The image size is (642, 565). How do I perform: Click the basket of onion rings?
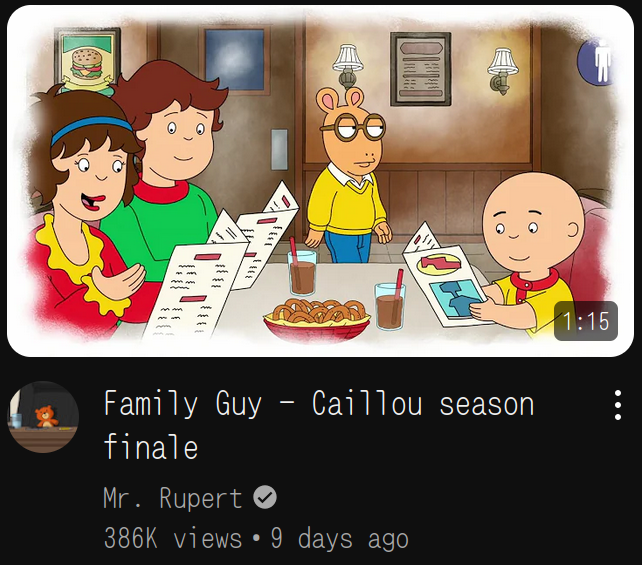pos(316,320)
